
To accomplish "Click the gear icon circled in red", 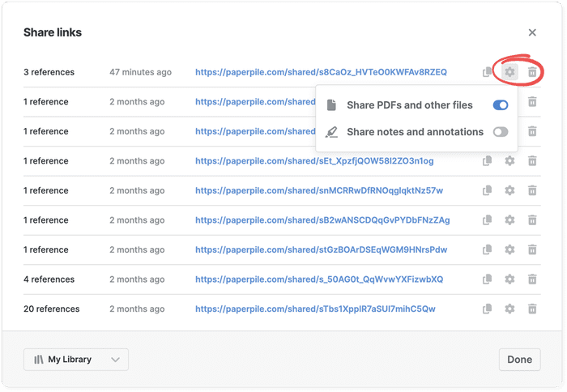I will pos(509,72).
